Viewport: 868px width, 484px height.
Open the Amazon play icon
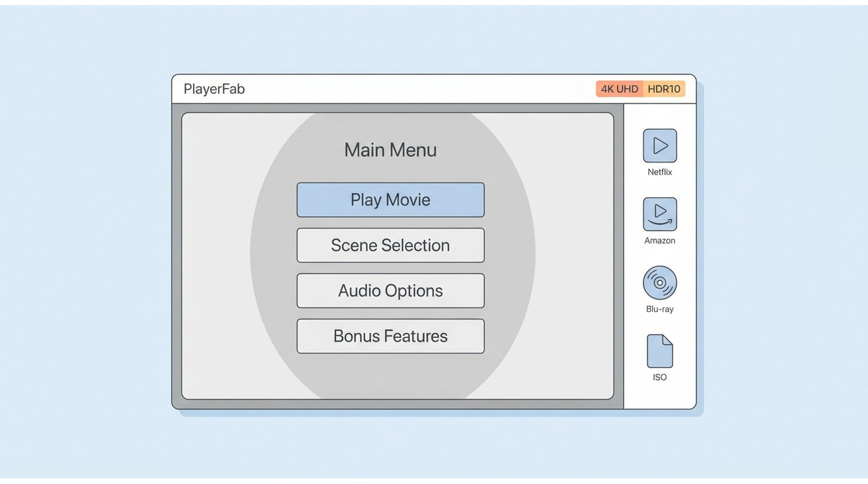(x=660, y=214)
